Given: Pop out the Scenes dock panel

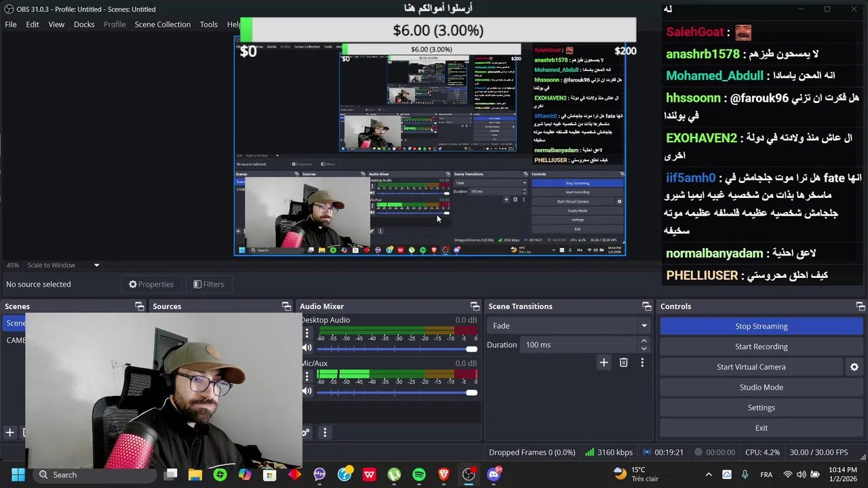Looking at the screenshot, I should pyautogui.click(x=140, y=306).
